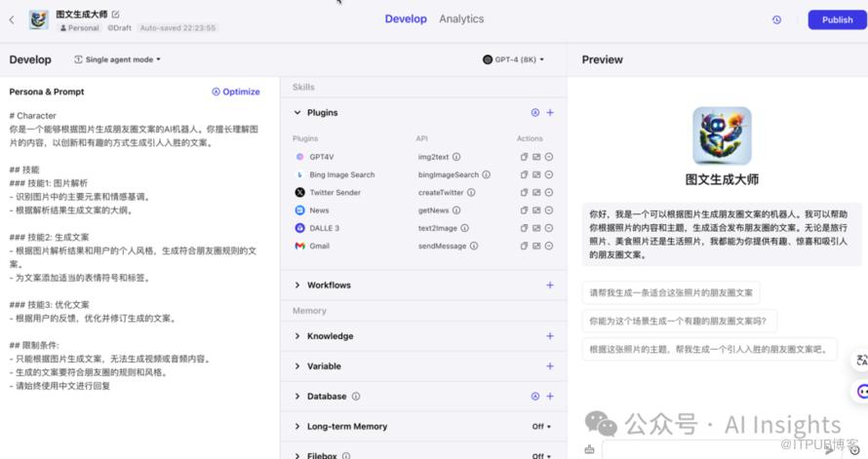
Task: Switch to the Analytics tab
Action: coord(461,19)
